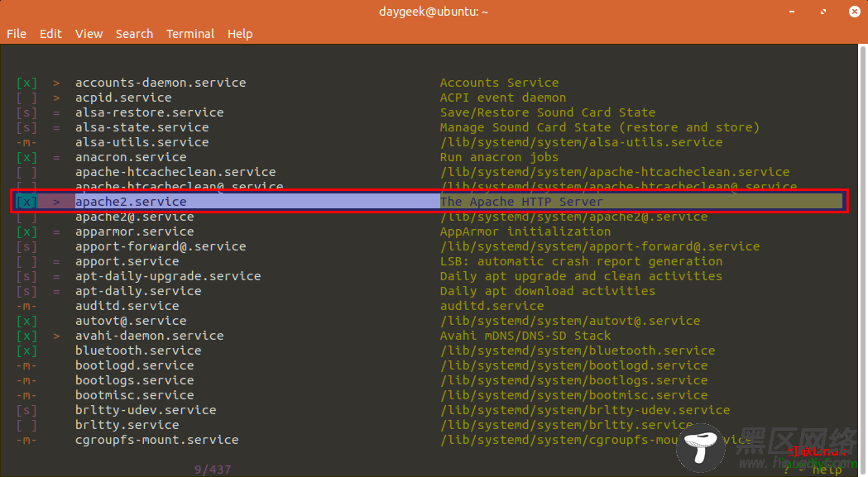
Task: Open the Edit menu
Action: coord(50,34)
